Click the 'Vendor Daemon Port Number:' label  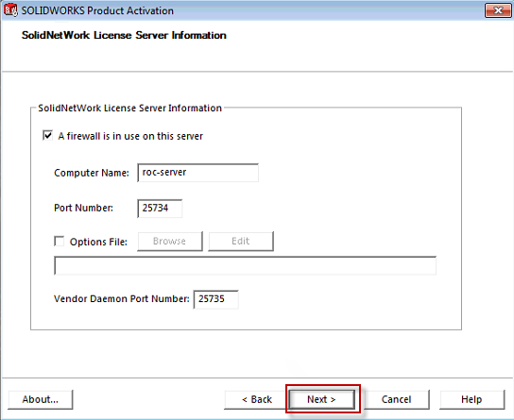122,299
